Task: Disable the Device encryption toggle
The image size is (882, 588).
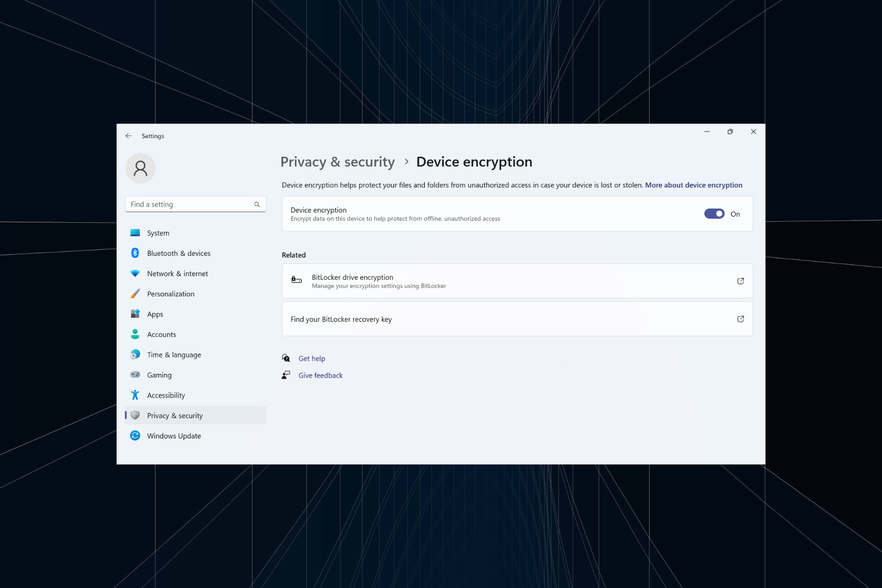Action: point(714,213)
